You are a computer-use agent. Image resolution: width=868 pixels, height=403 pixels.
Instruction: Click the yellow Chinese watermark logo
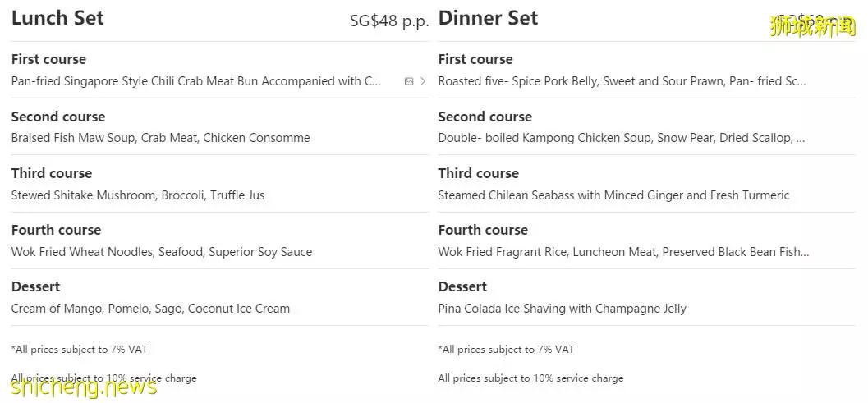click(813, 26)
